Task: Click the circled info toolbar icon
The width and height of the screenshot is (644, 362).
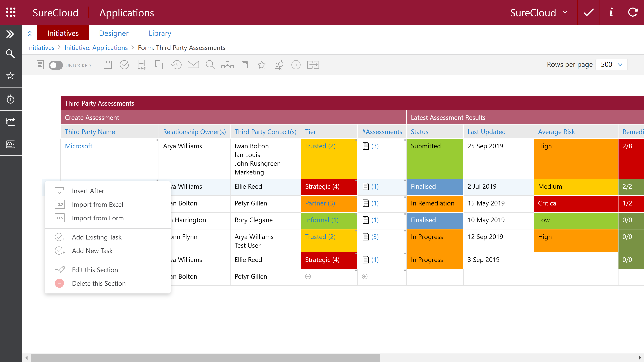Action: [x=296, y=65]
